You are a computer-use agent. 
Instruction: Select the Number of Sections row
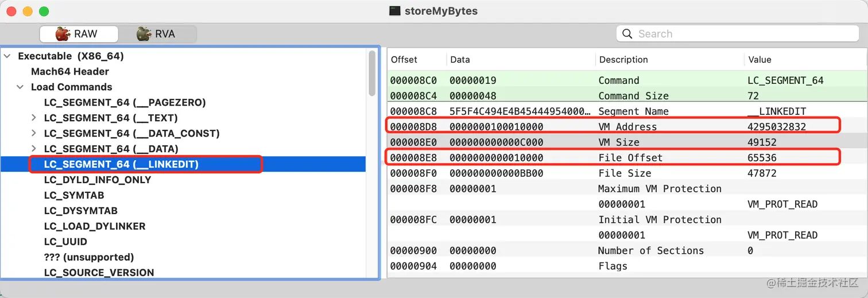(x=627, y=251)
